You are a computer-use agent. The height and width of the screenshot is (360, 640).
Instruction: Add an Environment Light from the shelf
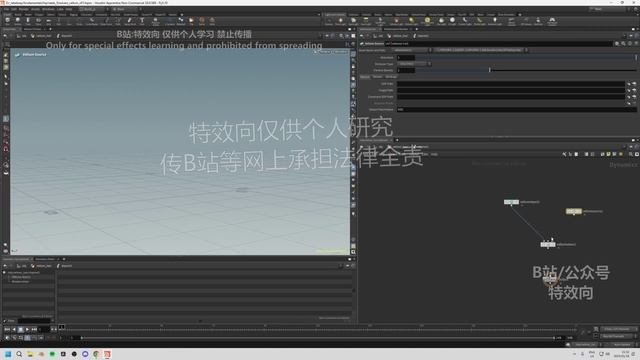coord(427,20)
